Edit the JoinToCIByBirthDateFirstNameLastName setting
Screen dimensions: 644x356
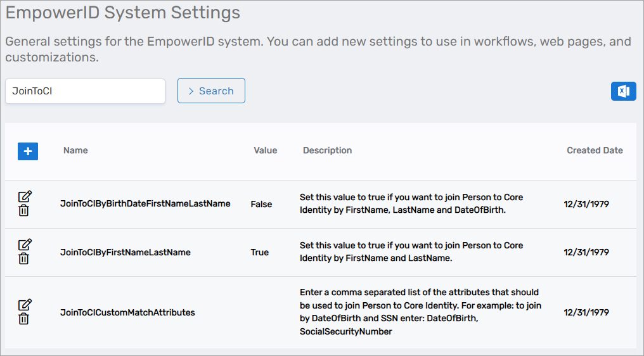coord(25,196)
